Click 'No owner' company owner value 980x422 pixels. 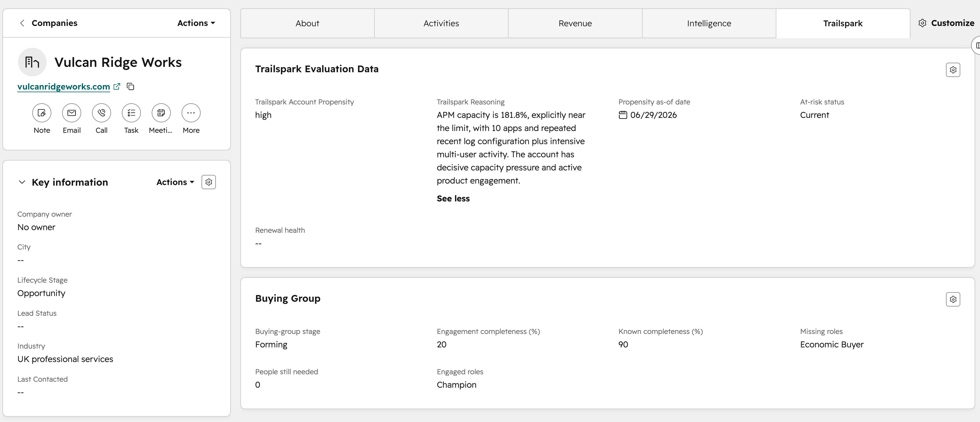point(36,227)
